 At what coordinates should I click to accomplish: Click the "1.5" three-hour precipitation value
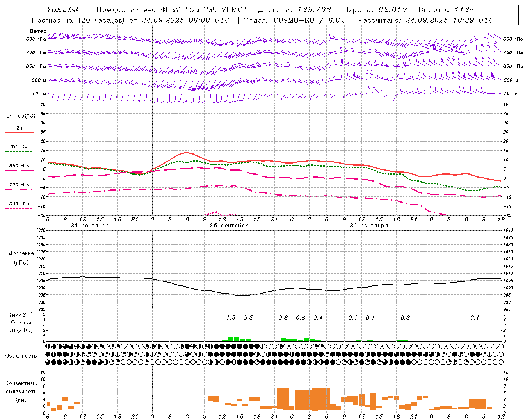[x=231, y=318]
